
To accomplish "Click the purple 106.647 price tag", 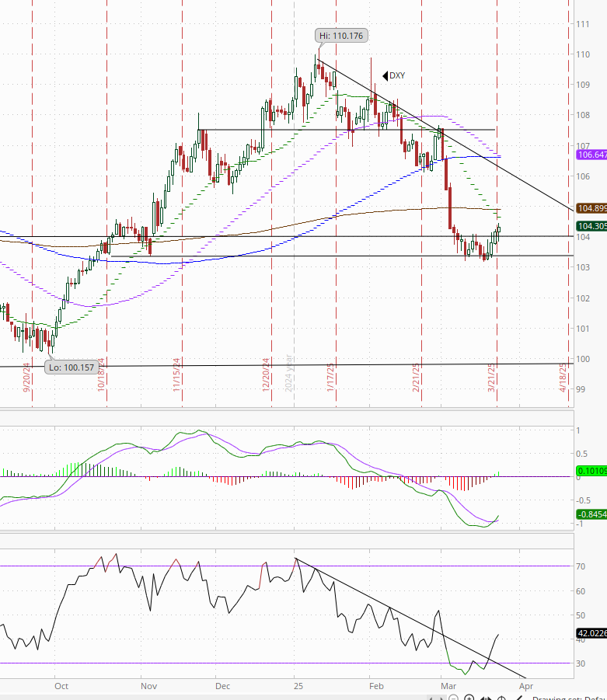I will [591, 155].
